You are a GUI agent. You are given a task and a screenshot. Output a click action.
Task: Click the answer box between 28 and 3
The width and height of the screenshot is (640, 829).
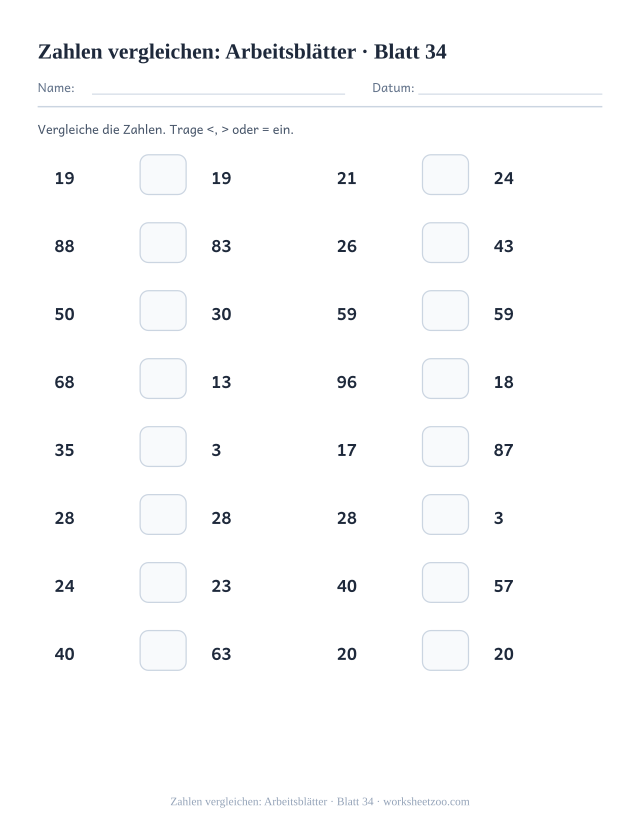[445, 514]
